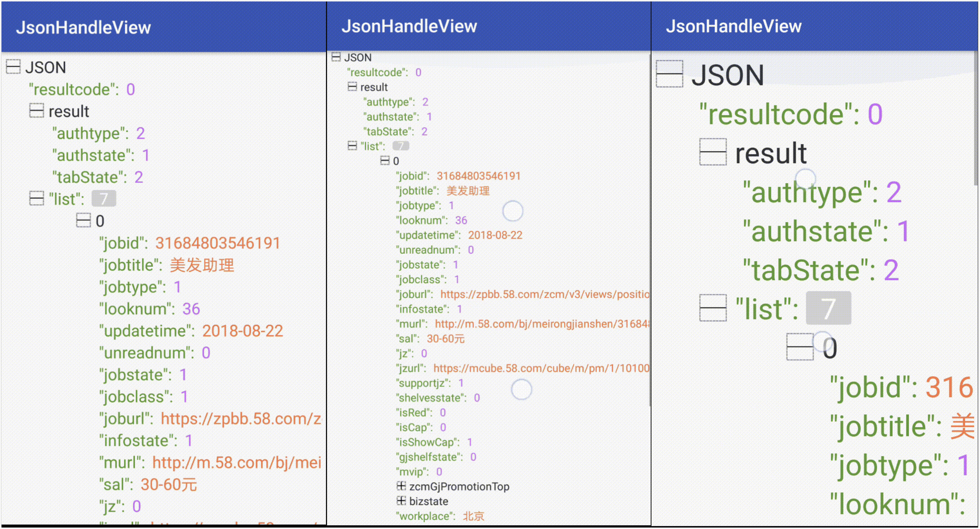The image size is (980, 529).
Task: Click the JsonHandleView title in right panel
Action: [x=733, y=26]
